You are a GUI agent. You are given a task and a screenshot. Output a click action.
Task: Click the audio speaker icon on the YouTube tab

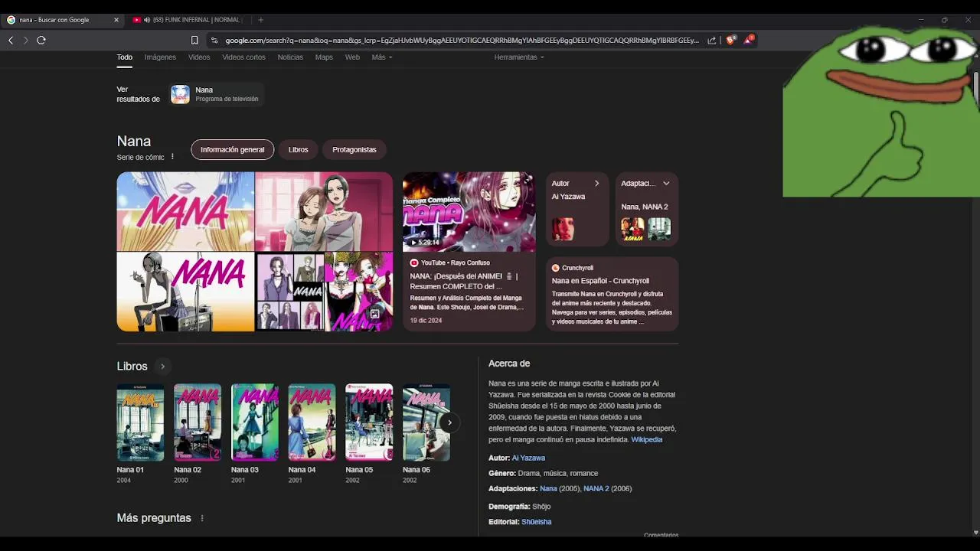click(x=147, y=20)
